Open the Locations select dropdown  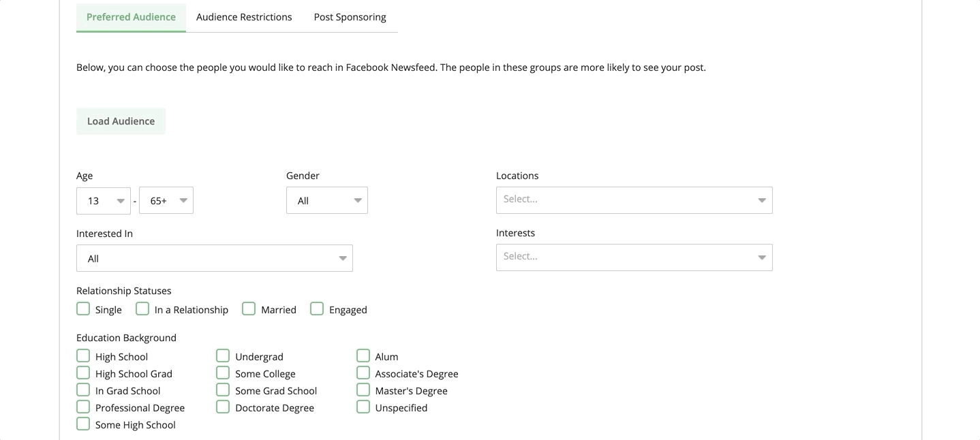tap(633, 200)
